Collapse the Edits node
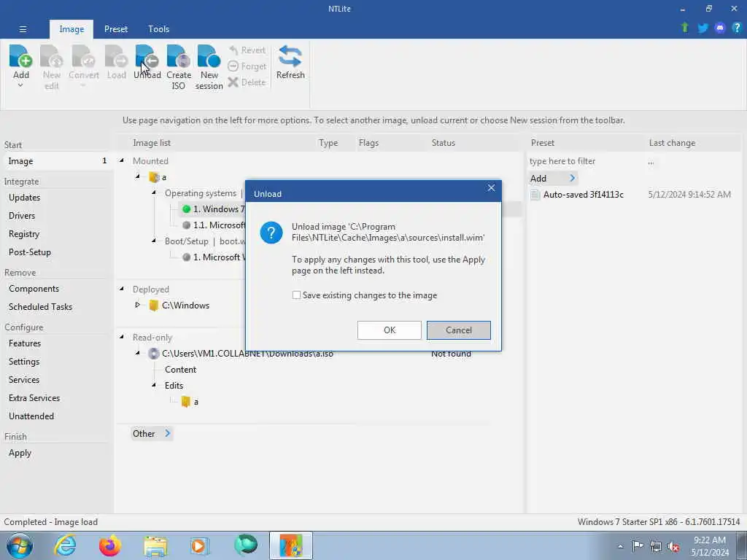Image resolution: width=747 pixels, height=560 pixels. coord(154,385)
